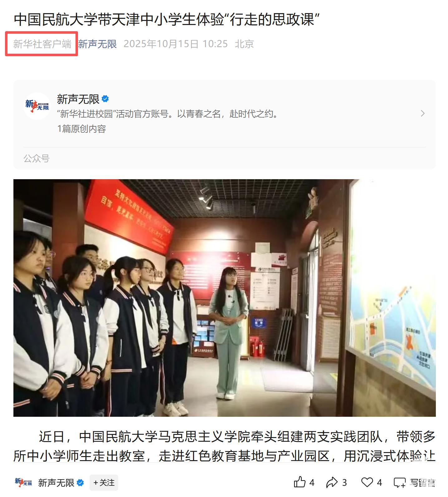
Task: Click the 写留言 write comment text
Action: coord(422,483)
